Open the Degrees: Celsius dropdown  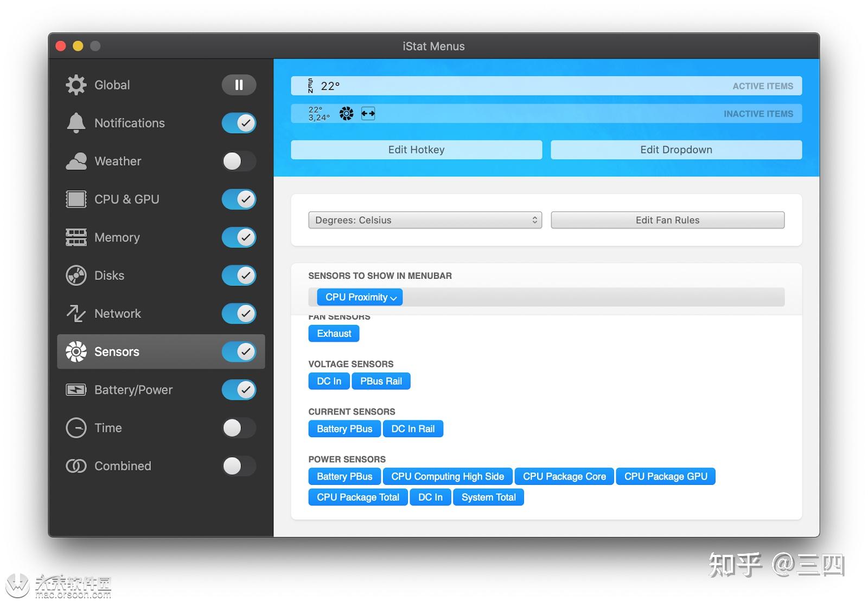425,220
